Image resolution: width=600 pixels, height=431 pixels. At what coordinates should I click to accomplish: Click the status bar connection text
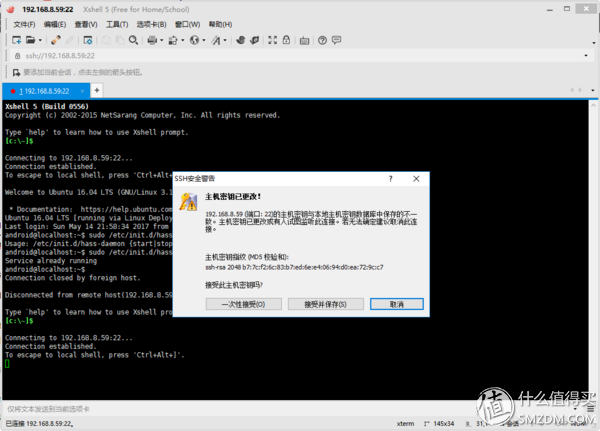[39, 424]
